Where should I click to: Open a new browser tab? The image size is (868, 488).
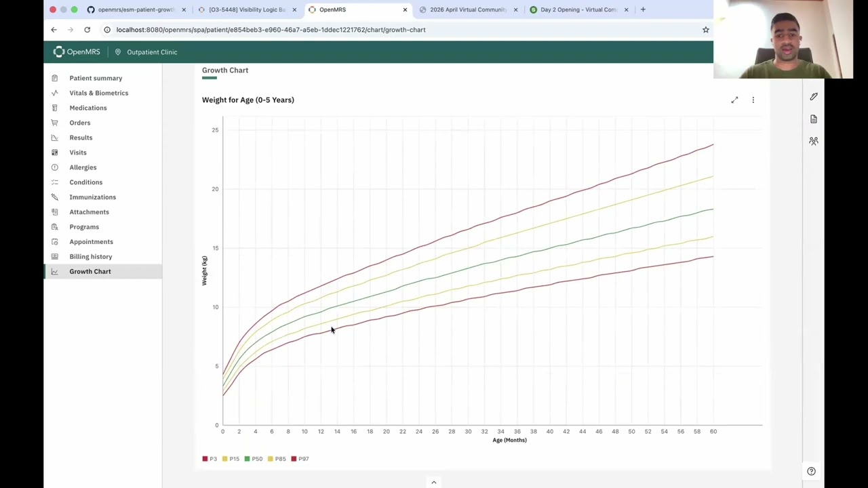pyautogui.click(x=643, y=9)
